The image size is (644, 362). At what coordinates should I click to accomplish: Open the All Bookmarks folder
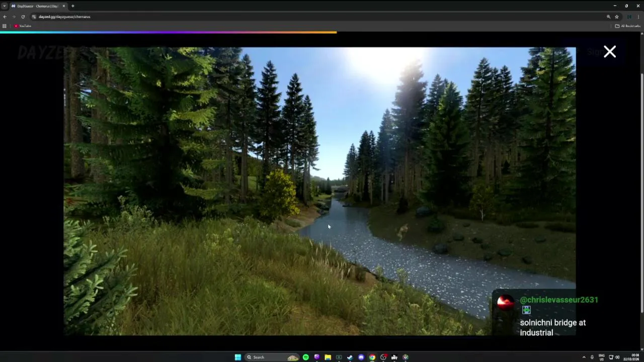pyautogui.click(x=627, y=26)
